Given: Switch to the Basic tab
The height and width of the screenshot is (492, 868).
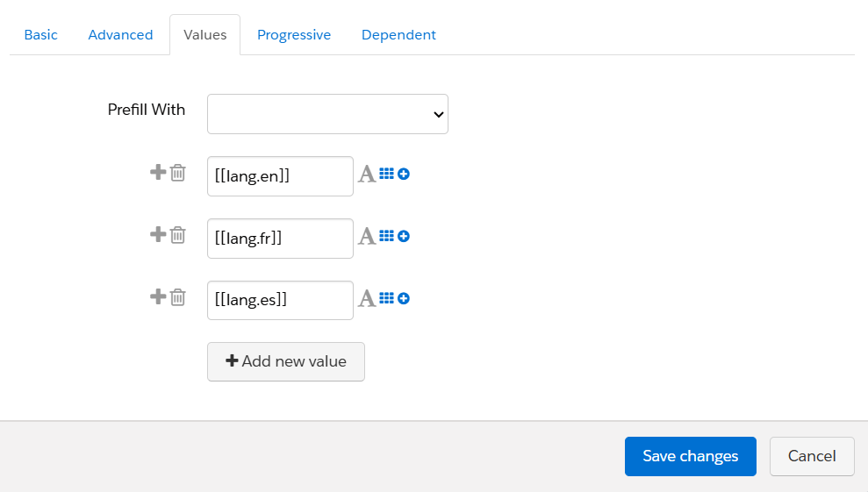Looking at the screenshot, I should [x=40, y=35].
